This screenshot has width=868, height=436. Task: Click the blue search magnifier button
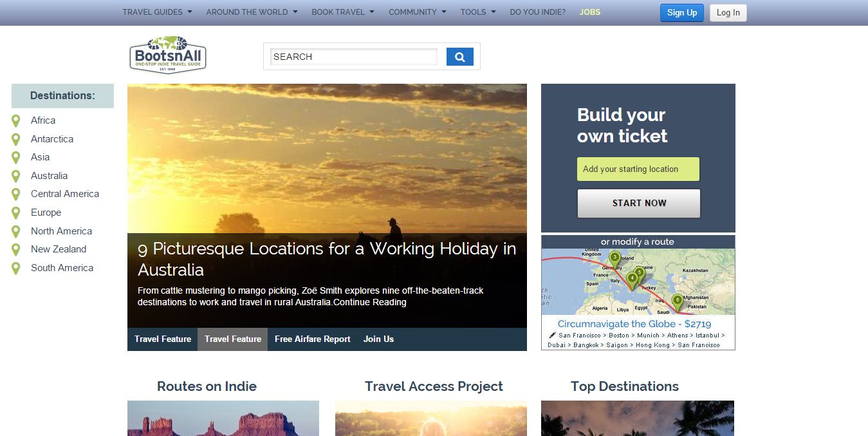tap(459, 57)
